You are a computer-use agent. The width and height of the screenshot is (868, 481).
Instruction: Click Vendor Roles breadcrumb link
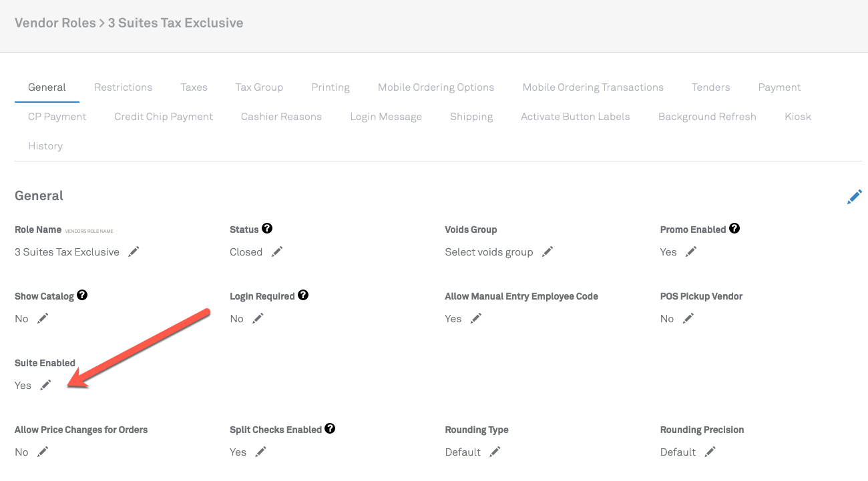click(55, 23)
